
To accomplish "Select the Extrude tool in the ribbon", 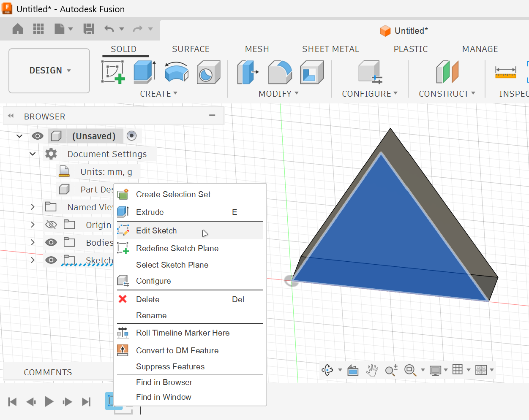I will tap(145, 72).
